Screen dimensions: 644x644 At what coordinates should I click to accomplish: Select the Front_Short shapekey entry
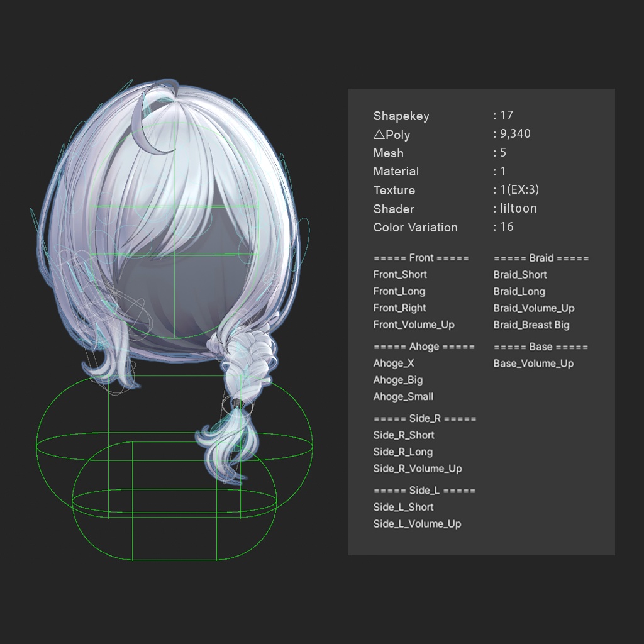pos(401,275)
